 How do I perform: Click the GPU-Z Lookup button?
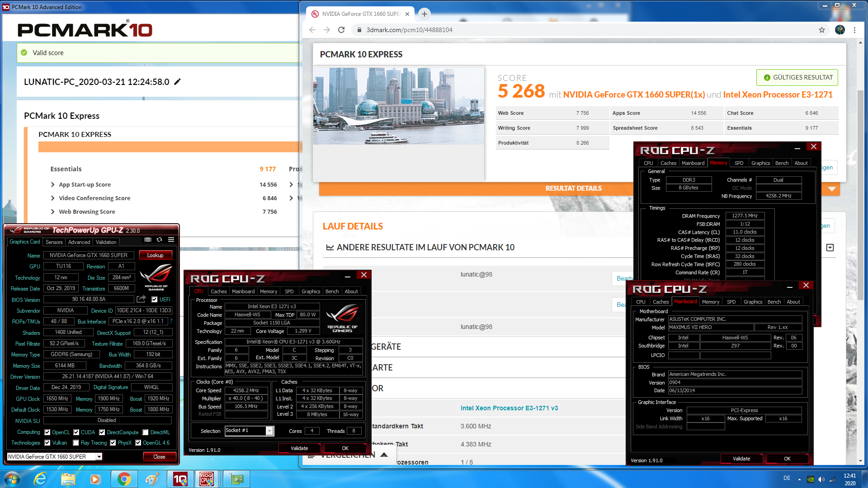click(156, 255)
